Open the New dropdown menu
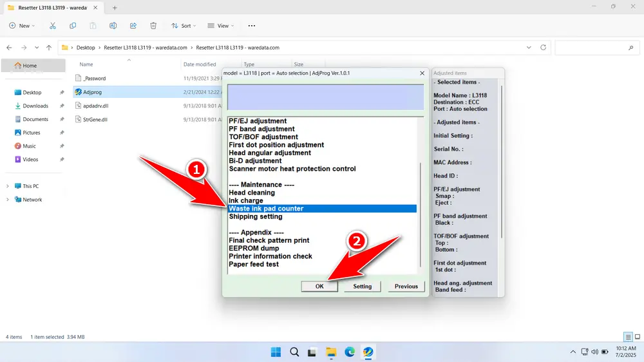This screenshot has width=644, height=362. 22,26
